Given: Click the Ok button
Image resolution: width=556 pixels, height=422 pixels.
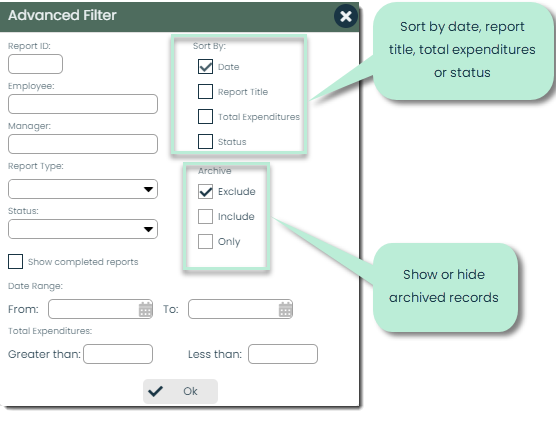Looking at the screenshot, I should point(180,391).
